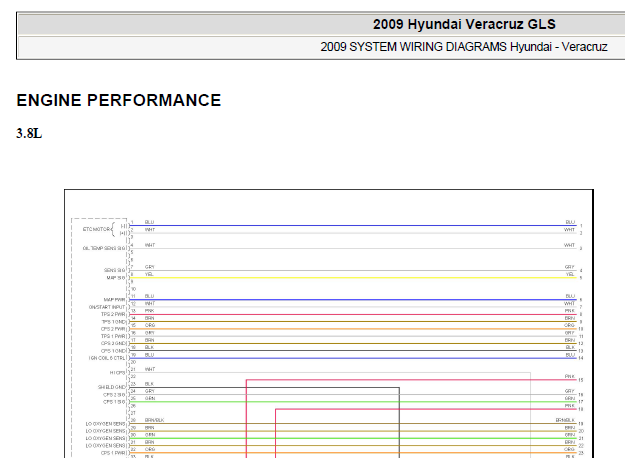Click the "CPS 1 SIG" pin label
The height and width of the screenshot is (458, 625).
[114, 402]
